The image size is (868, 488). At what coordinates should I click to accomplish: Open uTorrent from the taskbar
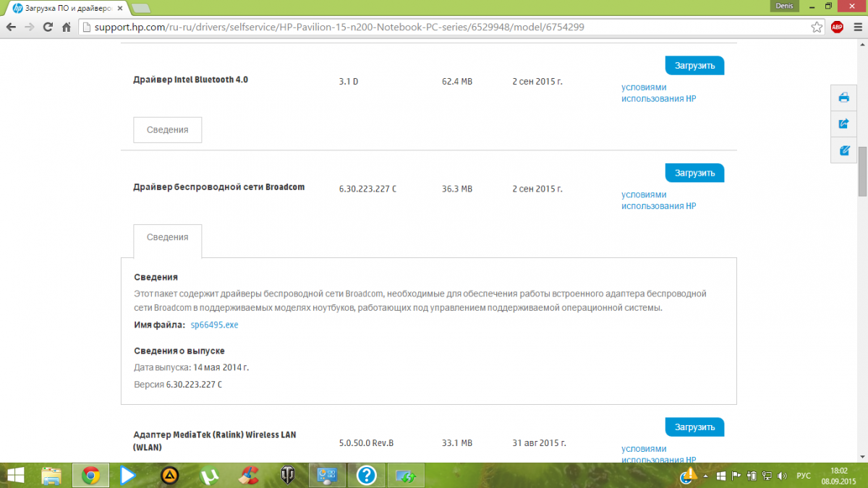[x=209, y=475]
